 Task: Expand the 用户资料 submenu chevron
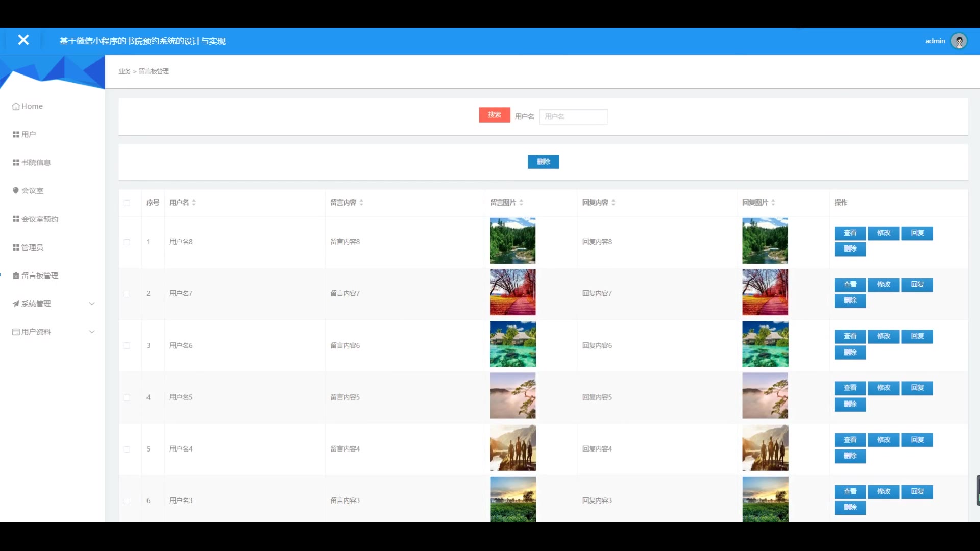(x=92, y=332)
